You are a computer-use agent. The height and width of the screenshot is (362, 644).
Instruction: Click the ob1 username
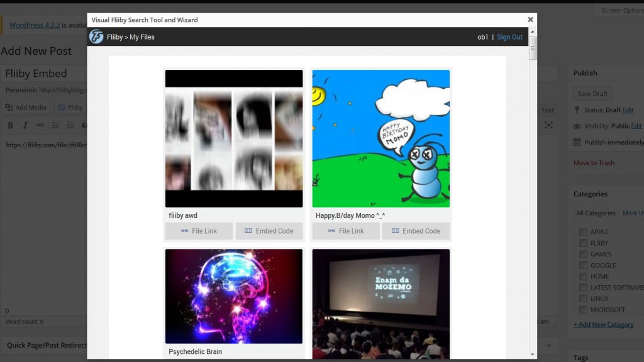pos(482,37)
